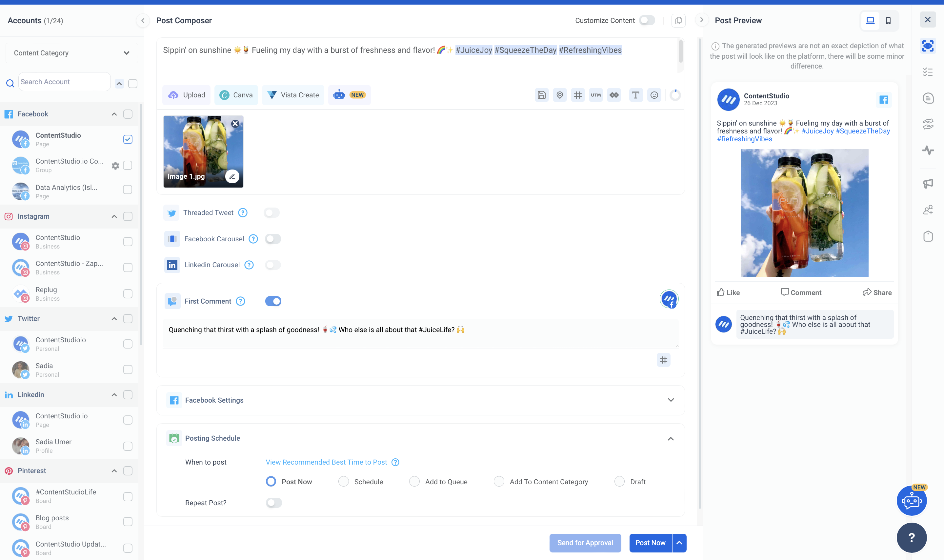Click the media library/file icon
The height and width of the screenshot is (560, 944).
click(542, 95)
